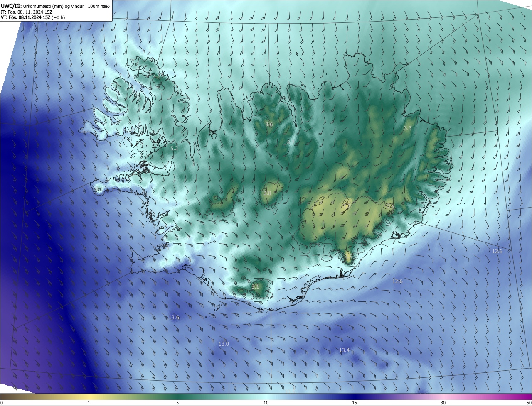Select the "IT: Fös. 08. 11. 2024 15Z" line
Viewport: 532px width, 406px height.
[x=26, y=12]
